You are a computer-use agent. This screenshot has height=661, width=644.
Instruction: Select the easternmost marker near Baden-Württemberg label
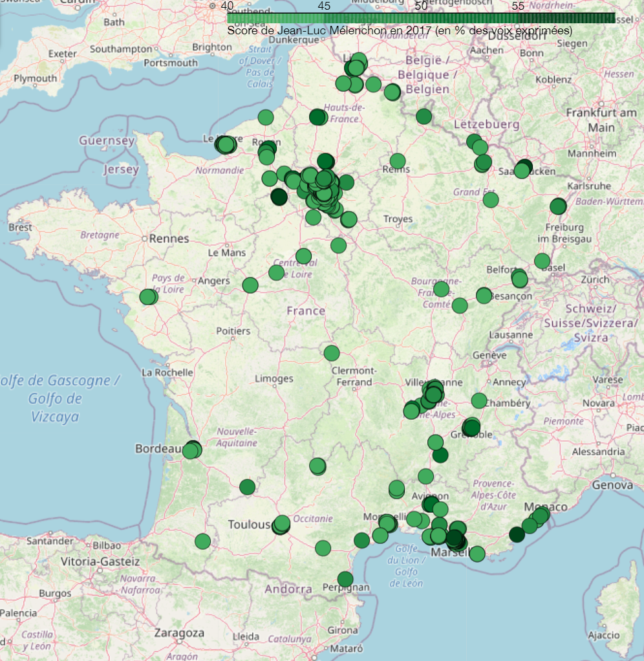558,206
